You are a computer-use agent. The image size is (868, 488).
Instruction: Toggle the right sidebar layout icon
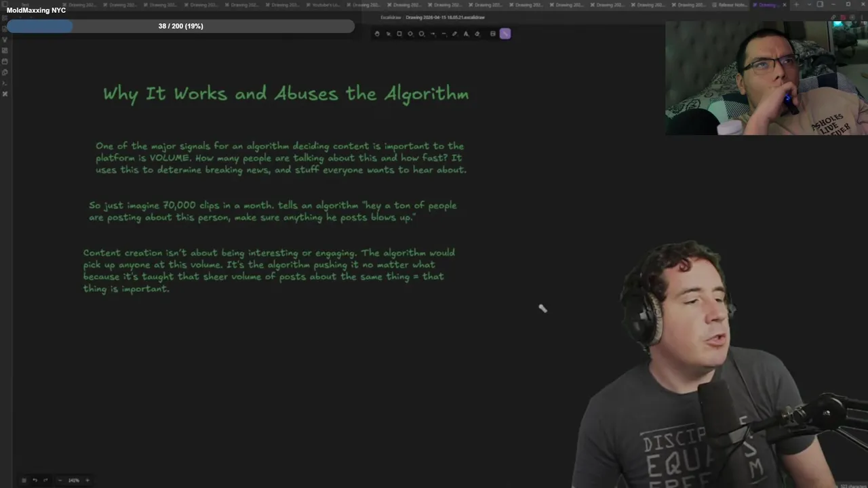coord(820,4)
